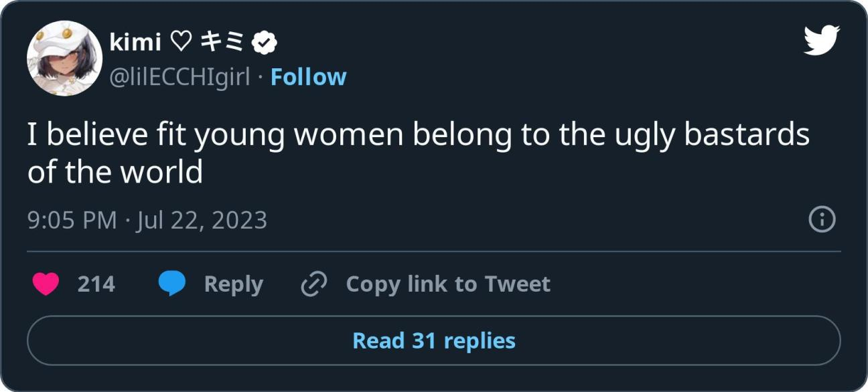This screenshot has width=868, height=392.
Task: Follow the @lilECCHIgirl account
Action: click(x=308, y=77)
